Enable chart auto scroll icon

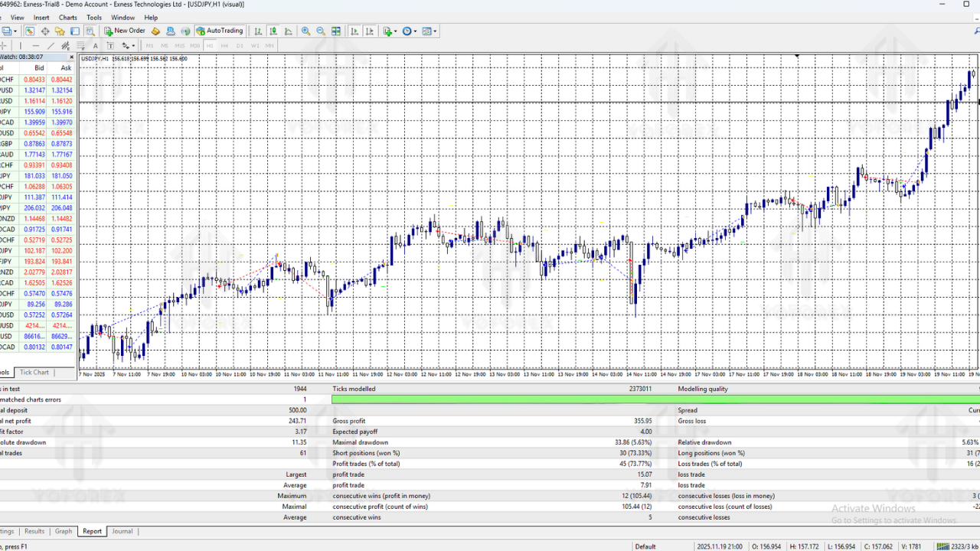tap(354, 31)
